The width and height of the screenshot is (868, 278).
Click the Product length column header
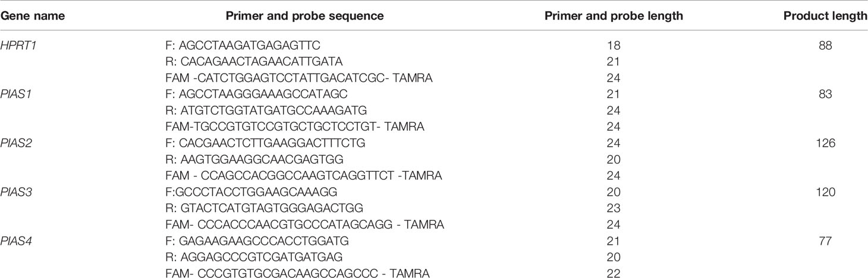pyautogui.click(x=825, y=16)
